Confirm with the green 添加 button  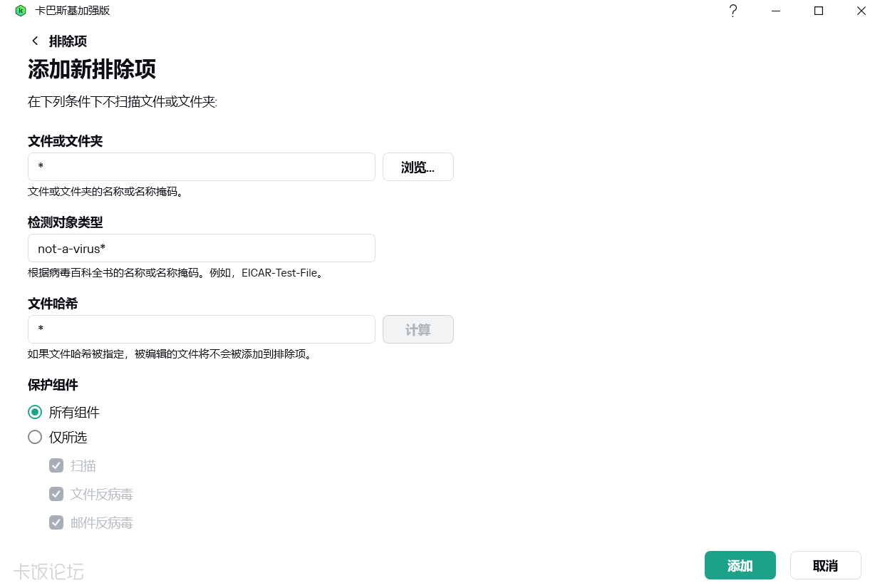(740, 565)
